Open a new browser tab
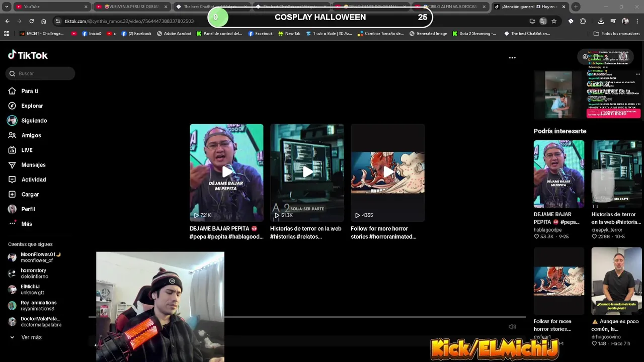This screenshot has width=644, height=362. pyautogui.click(x=576, y=7)
